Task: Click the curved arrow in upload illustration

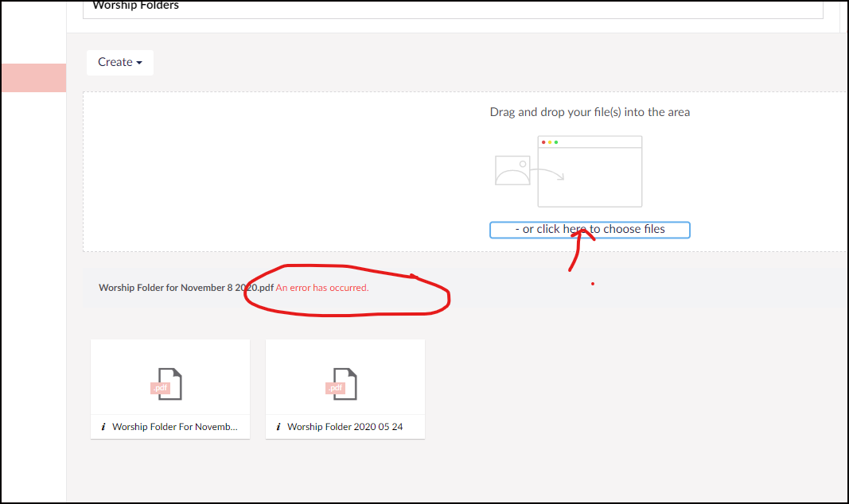Action: point(549,173)
